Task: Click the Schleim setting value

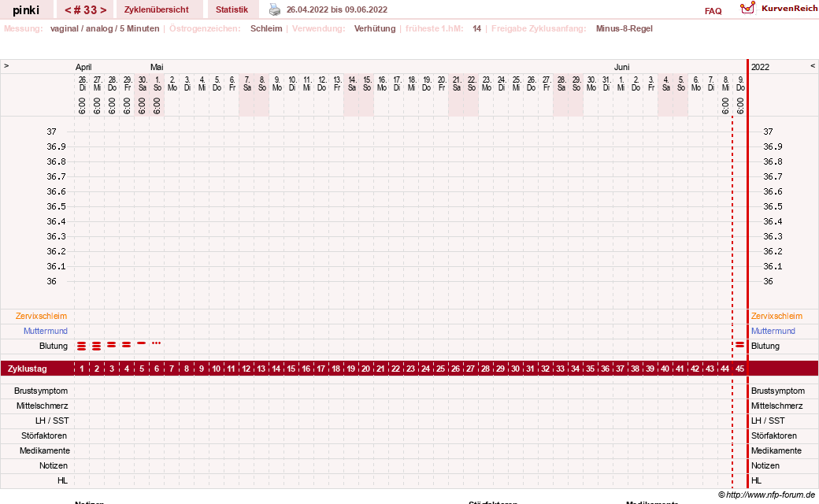Action: tap(266, 28)
